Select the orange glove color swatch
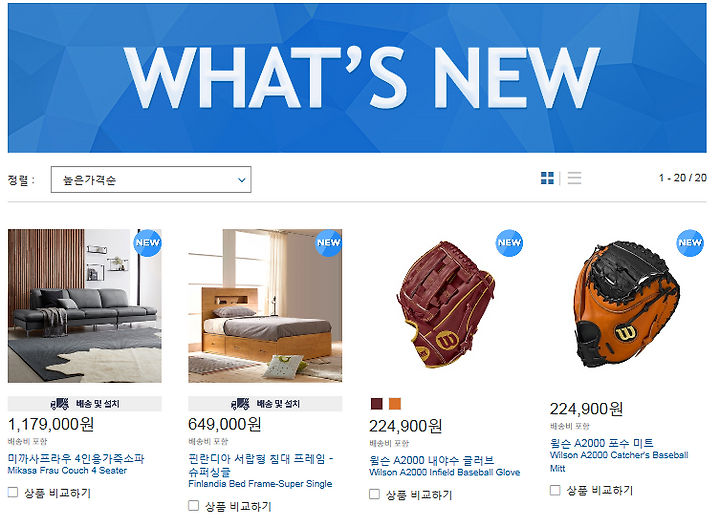 click(x=395, y=404)
